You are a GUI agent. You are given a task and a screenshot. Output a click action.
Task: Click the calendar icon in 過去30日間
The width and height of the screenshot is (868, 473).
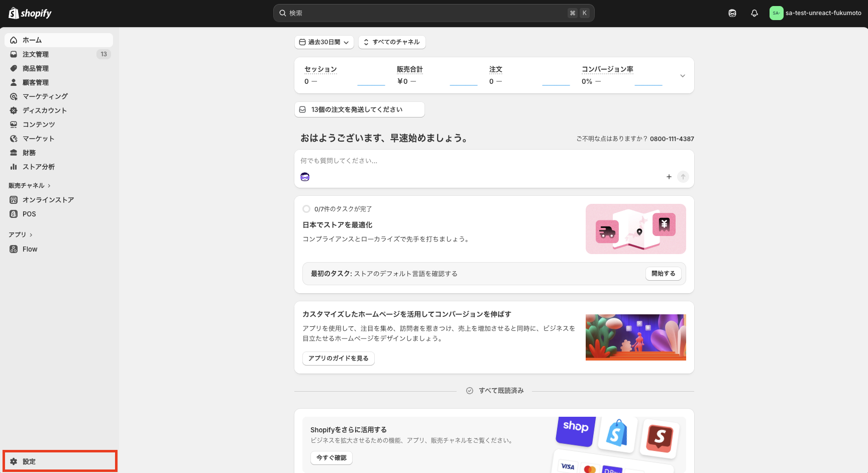[x=302, y=42]
